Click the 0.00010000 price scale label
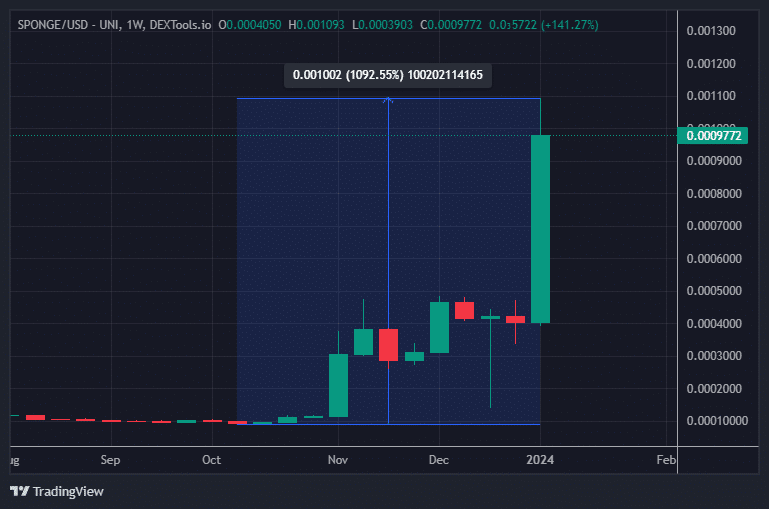Viewport: 769px width, 509px height. [716, 421]
